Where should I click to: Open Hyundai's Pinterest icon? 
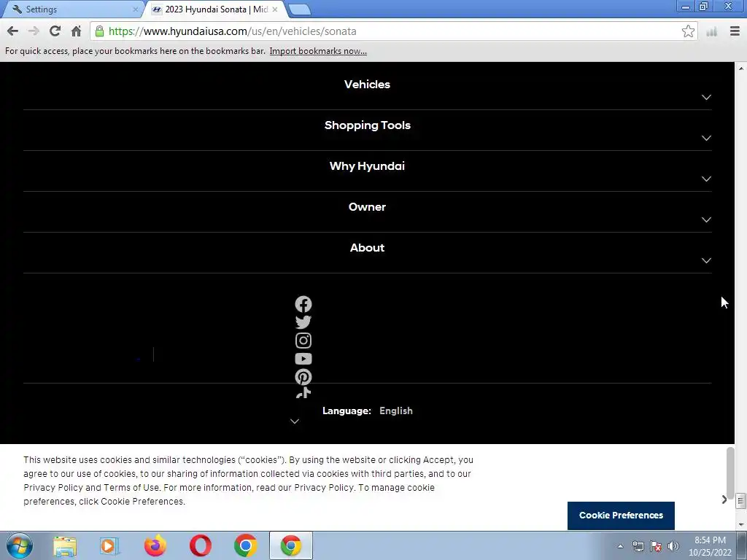(303, 377)
